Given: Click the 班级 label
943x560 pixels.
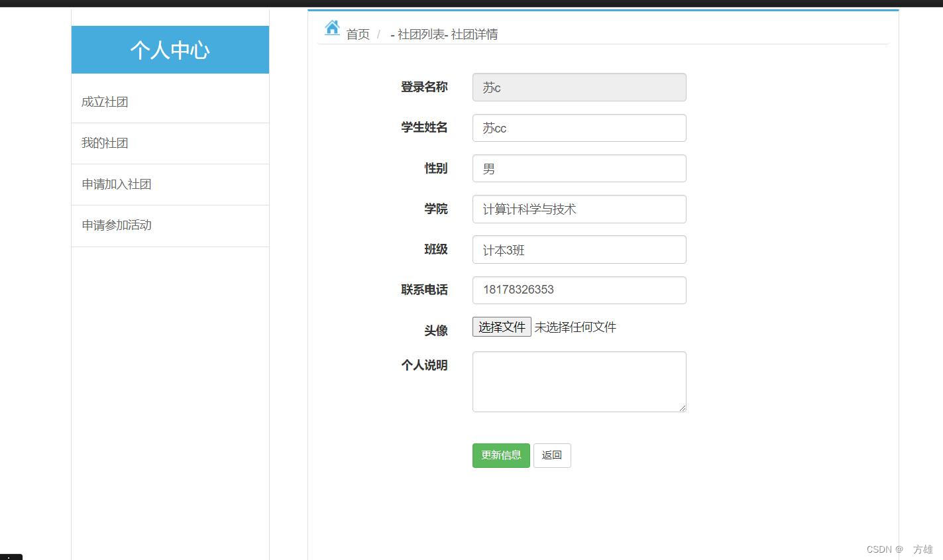Looking at the screenshot, I should 436,249.
